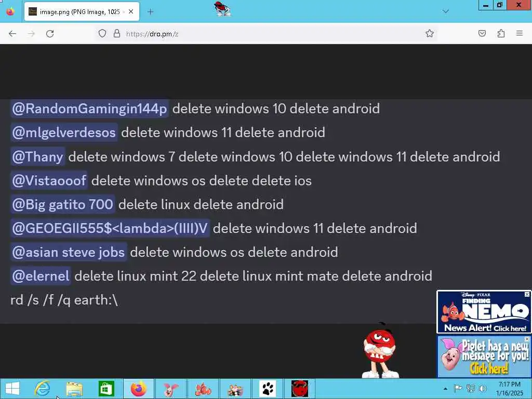Open the Nemo fish taskbar icon
532x399 pixels.
tap(203, 389)
